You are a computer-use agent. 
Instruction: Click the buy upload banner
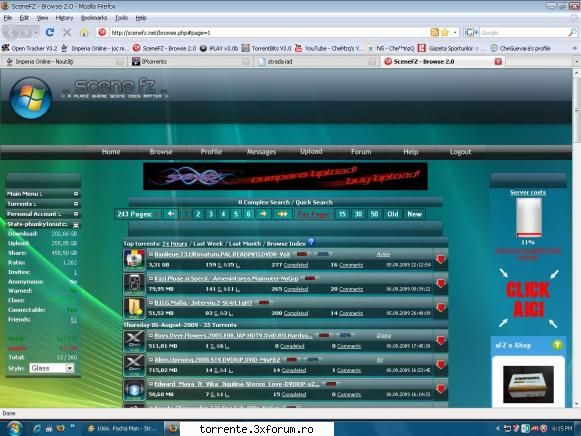pos(285,176)
